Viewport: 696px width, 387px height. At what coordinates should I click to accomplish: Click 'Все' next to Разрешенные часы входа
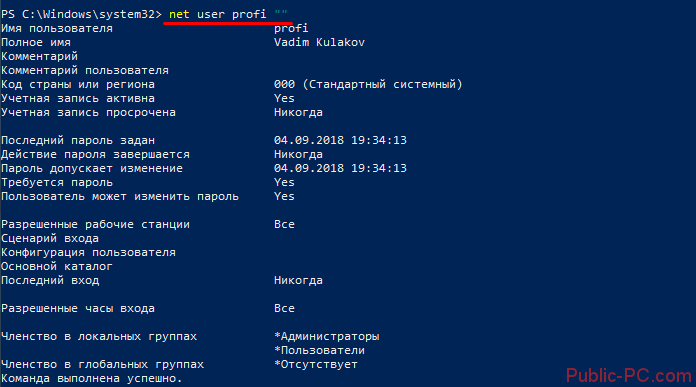(284, 308)
